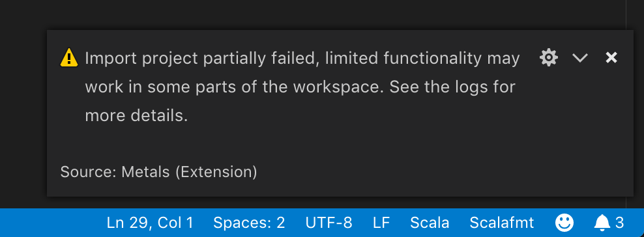Click the yellow warning triangle icon
This screenshot has width=644, height=237.
click(x=69, y=57)
